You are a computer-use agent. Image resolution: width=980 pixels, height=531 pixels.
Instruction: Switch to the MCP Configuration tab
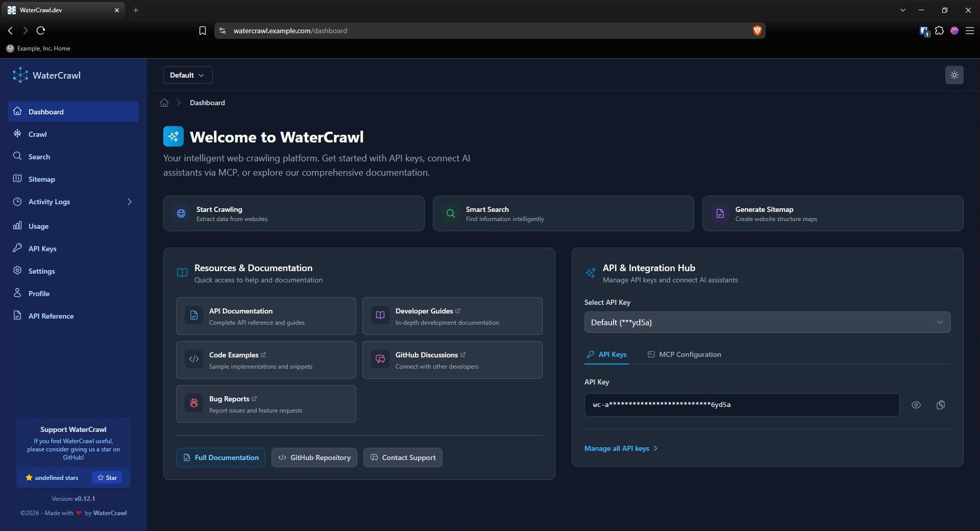(684, 354)
